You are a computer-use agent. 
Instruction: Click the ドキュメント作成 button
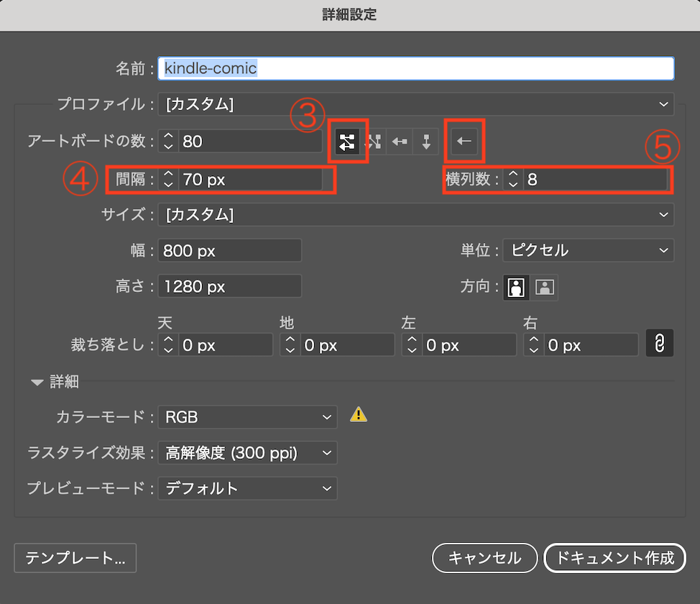coord(614,557)
